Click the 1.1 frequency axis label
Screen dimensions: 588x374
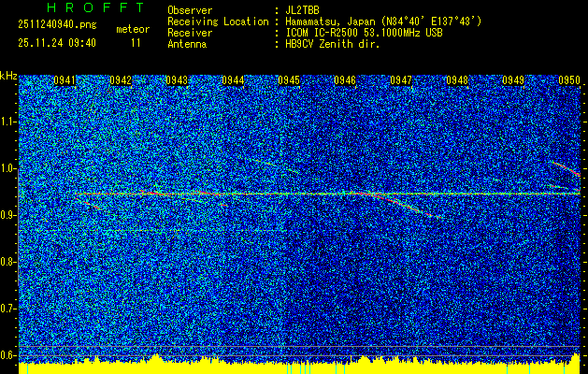8,122
